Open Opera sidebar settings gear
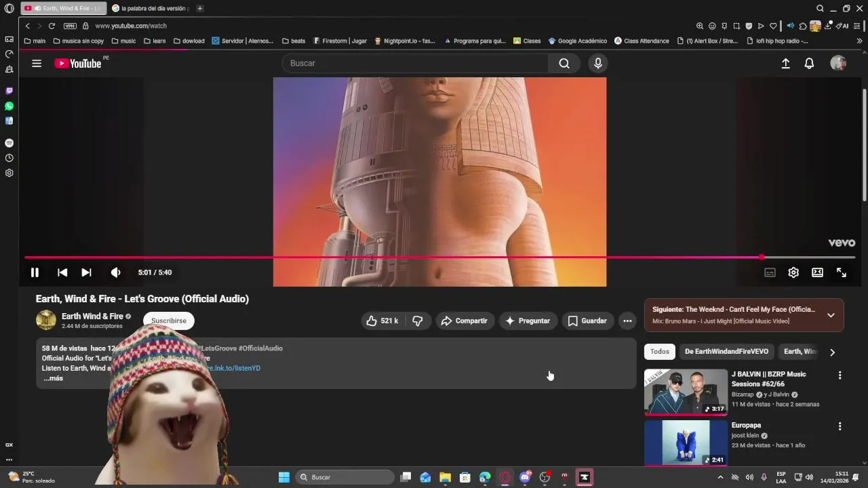The image size is (868, 488). point(9,173)
